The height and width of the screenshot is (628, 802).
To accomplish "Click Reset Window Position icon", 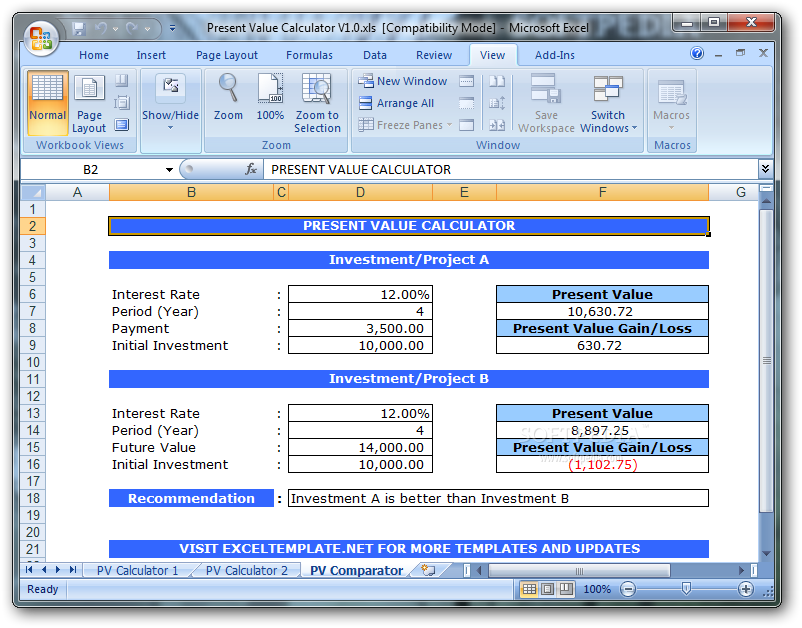I will (497, 125).
